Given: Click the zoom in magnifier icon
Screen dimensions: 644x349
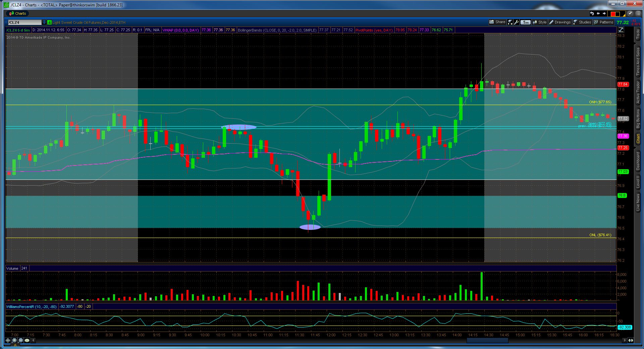Looking at the screenshot, I should click(x=14, y=340).
